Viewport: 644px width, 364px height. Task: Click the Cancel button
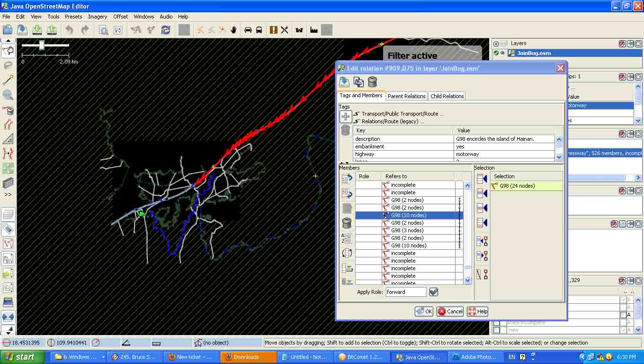[450, 311]
